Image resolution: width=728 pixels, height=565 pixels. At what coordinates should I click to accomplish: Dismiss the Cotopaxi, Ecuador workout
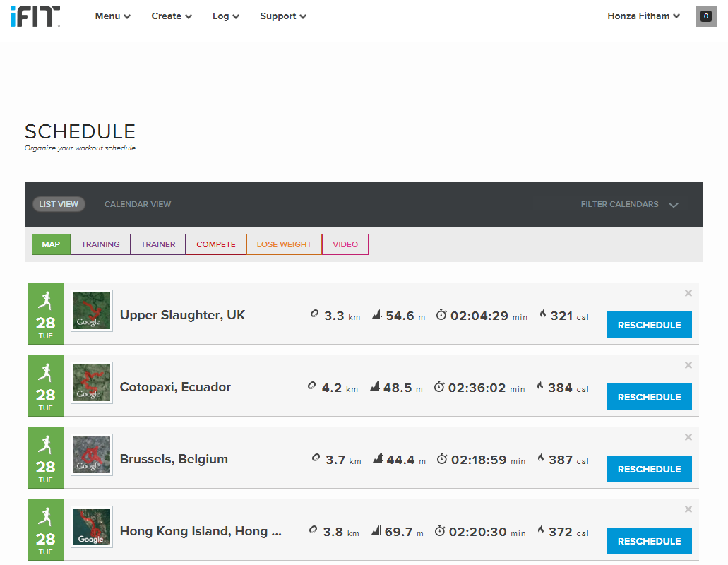coord(688,365)
